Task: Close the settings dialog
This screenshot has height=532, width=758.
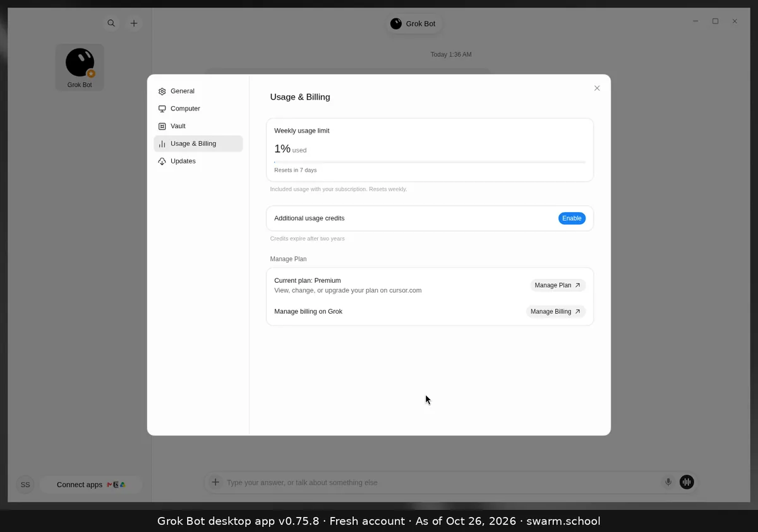Action: [597, 88]
